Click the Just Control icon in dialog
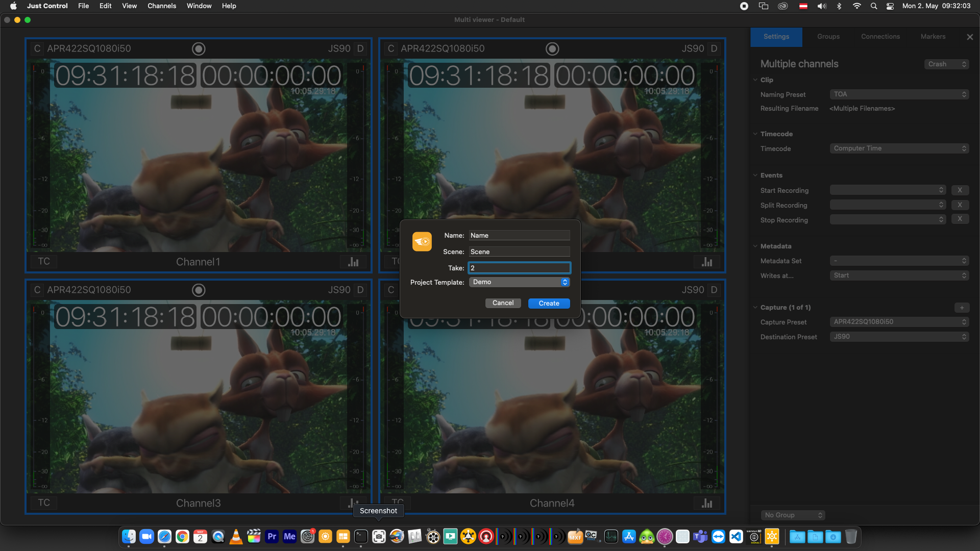Image resolution: width=980 pixels, height=551 pixels. point(422,241)
